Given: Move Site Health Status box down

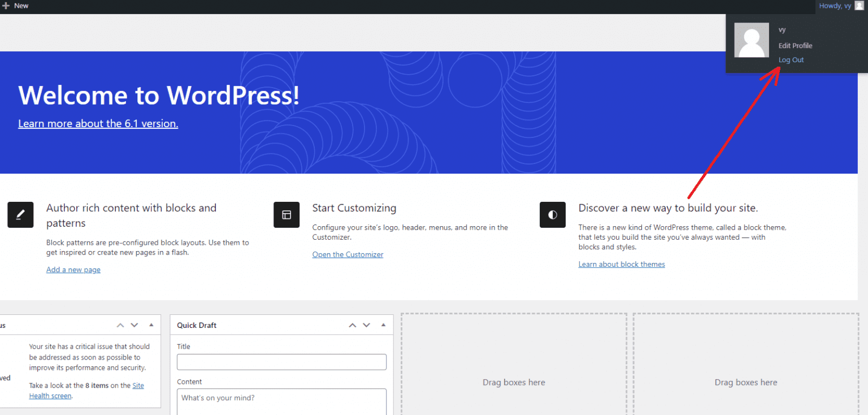Looking at the screenshot, I should tap(134, 325).
